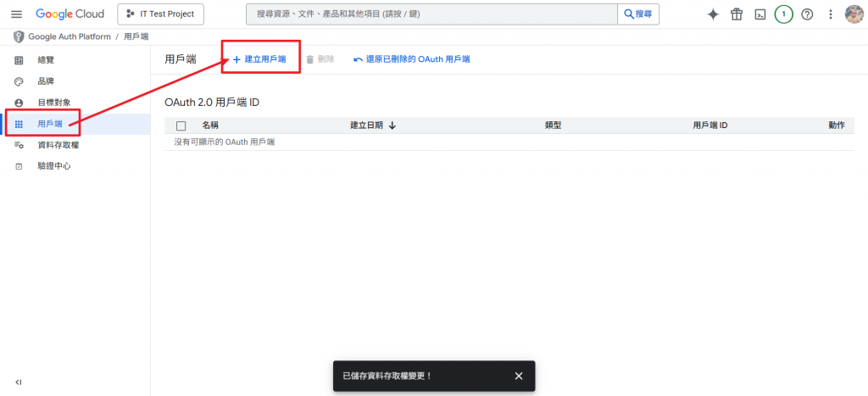The image size is (868, 396).
Task: Click the 建立日期 sort arrow
Action: point(392,125)
